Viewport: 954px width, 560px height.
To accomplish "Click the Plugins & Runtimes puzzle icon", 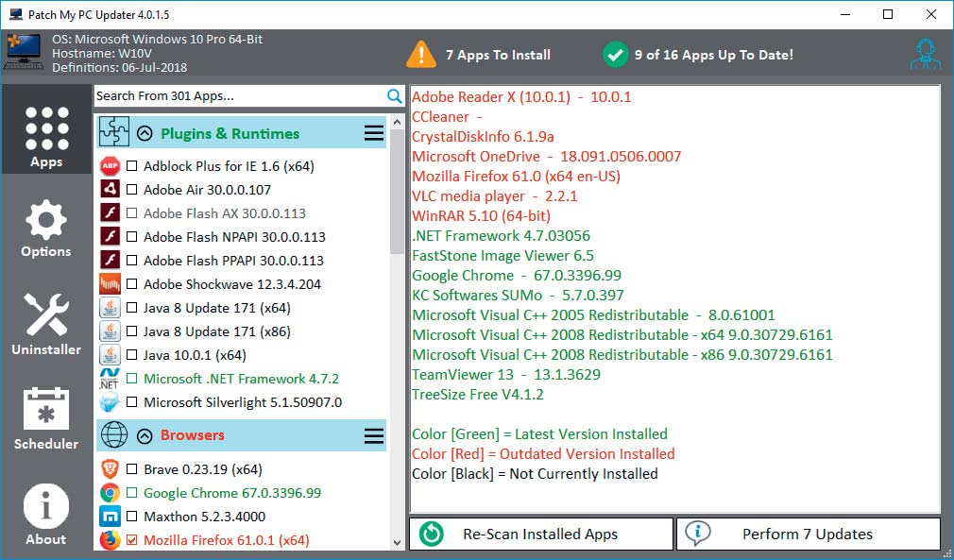I will [113, 132].
